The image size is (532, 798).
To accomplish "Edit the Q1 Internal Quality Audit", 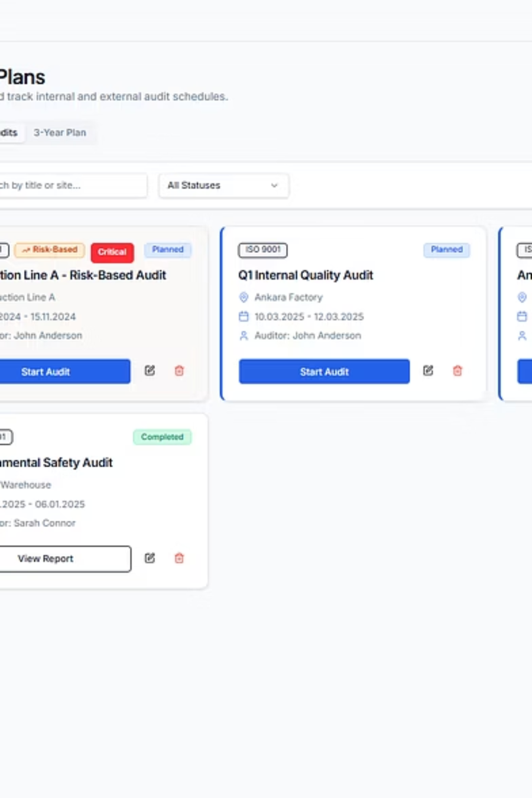I will click(429, 371).
